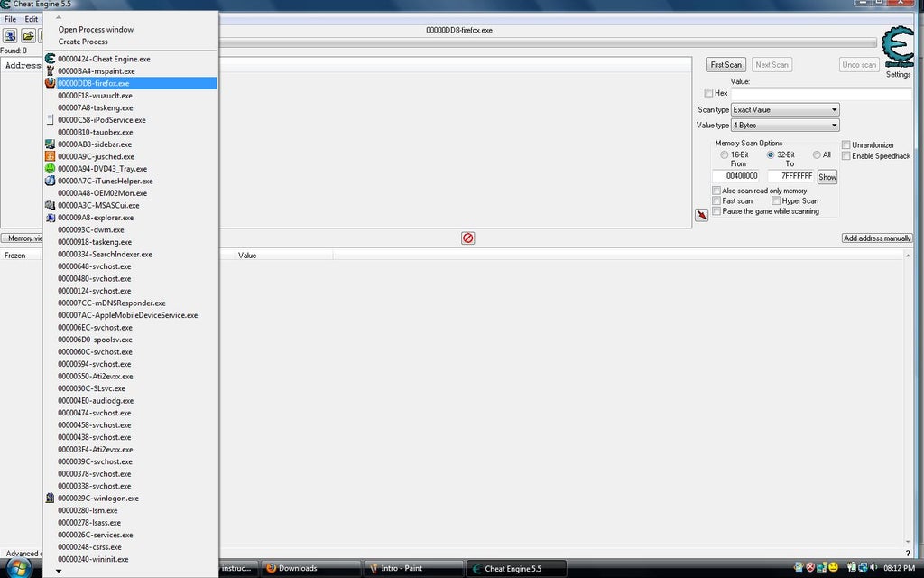924x578 pixels.
Task: Click the red no-entry clear icon
Action: (x=468, y=238)
